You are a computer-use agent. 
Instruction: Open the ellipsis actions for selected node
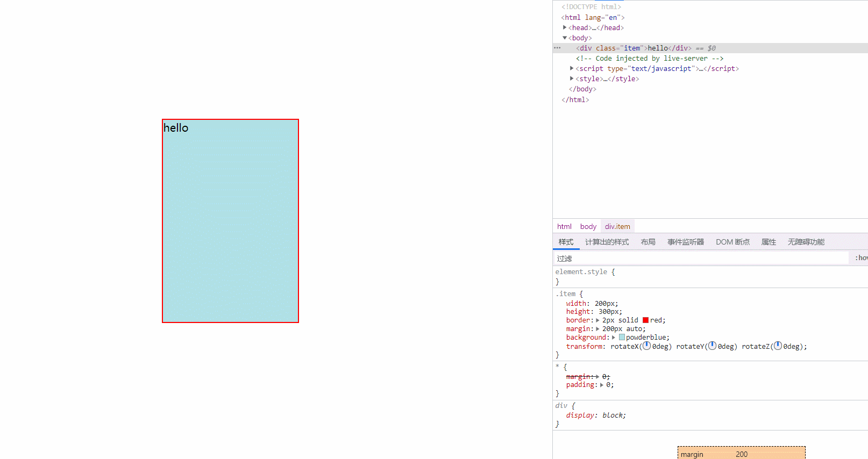(x=557, y=48)
